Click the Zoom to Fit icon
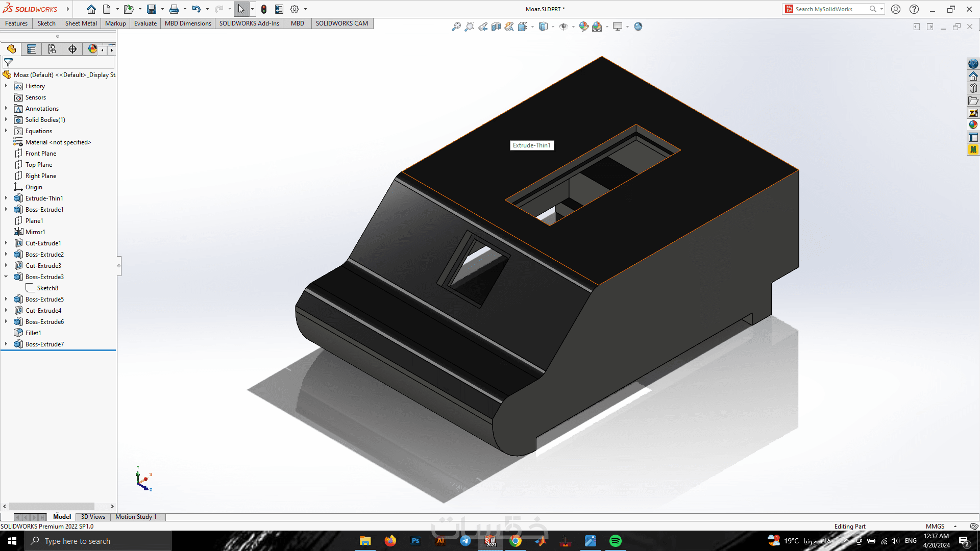 (x=456, y=27)
